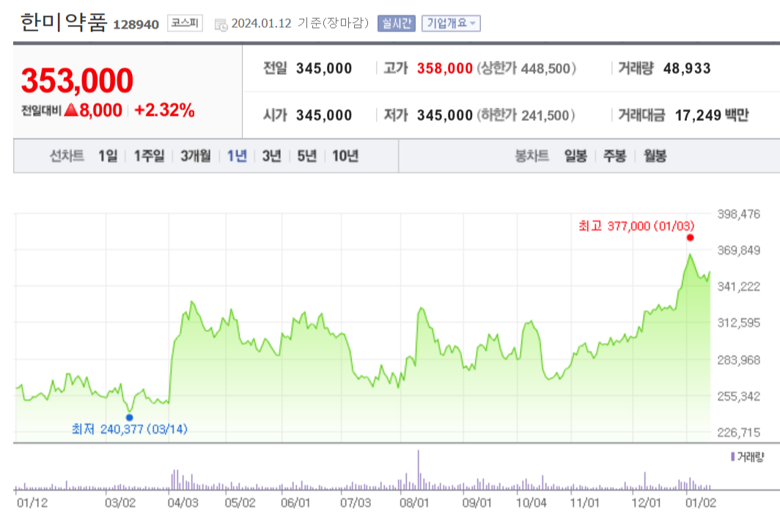
Task: Click the 전일 value 345,000
Action: [x=324, y=69]
